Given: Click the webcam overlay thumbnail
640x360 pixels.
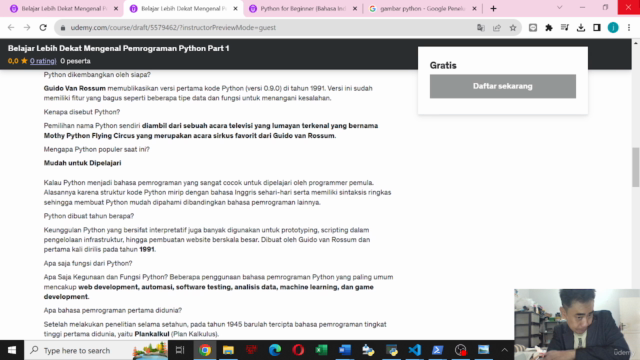Looking at the screenshot, I should (577, 324).
